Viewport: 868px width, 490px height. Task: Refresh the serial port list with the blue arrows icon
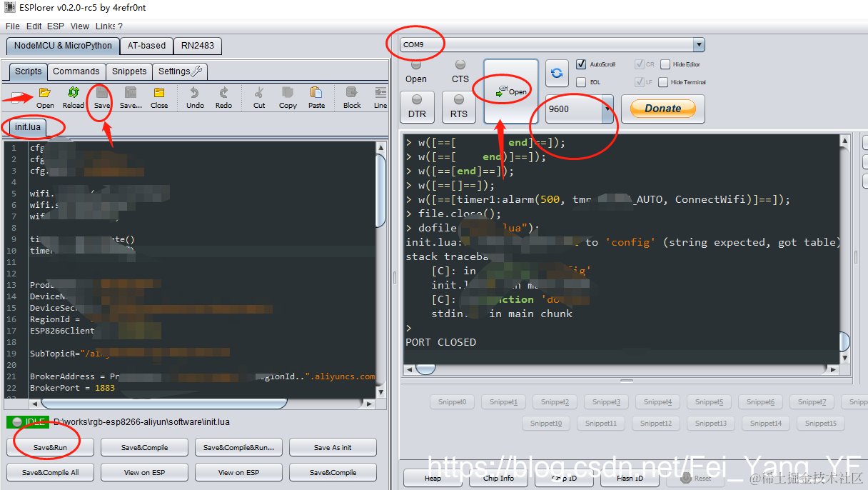(557, 73)
